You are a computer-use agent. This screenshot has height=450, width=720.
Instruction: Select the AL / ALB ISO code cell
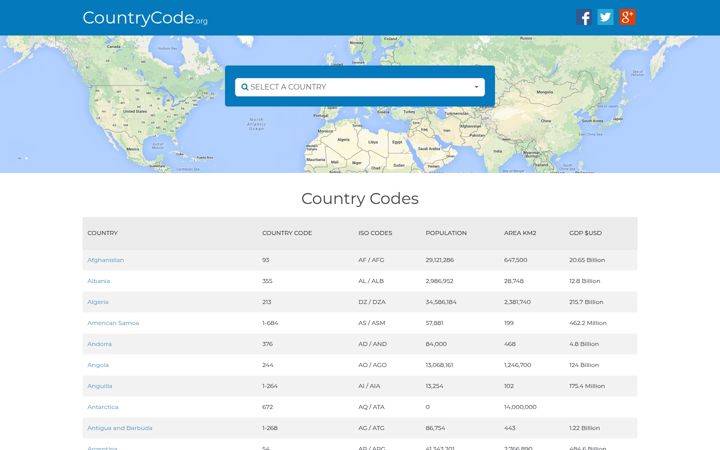371,281
